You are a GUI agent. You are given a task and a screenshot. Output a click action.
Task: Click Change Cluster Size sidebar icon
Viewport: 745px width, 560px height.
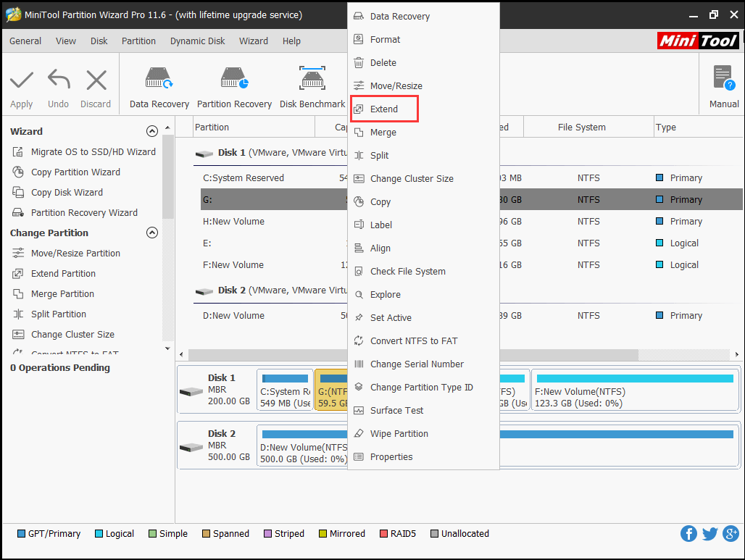[x=18, y=335]
